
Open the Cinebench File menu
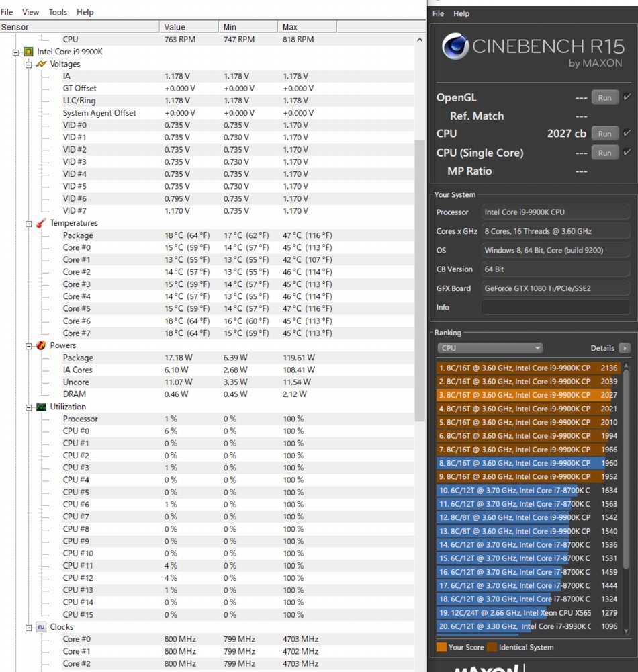[x=438, y=13]
